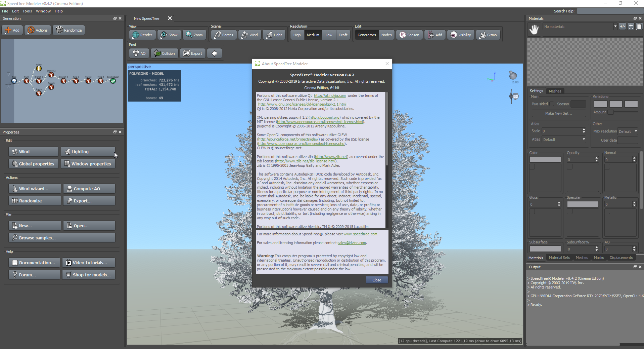Switch to the Material Sets tab
This screenshot has width=644, height=349.
pyautogui.click(x=559, y=258)
